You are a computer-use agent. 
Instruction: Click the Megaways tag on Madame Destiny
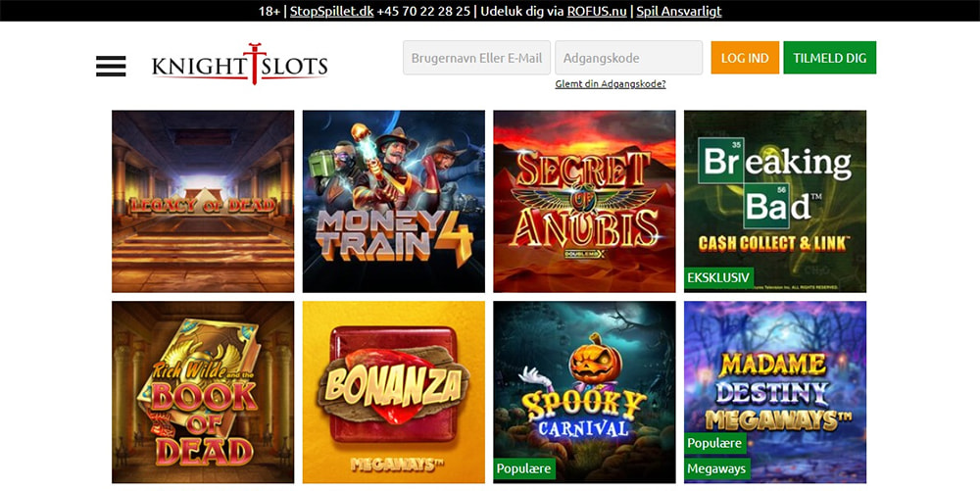tap(717, 468)
